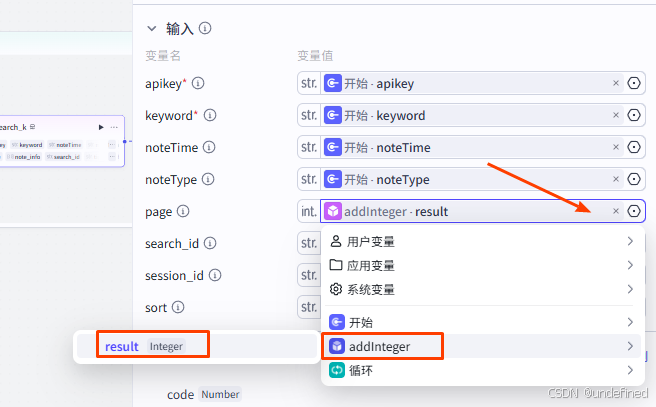Open more options on canvas node
Screen dimensions: 656x407
pyautogui.click(x=114, y=127)
